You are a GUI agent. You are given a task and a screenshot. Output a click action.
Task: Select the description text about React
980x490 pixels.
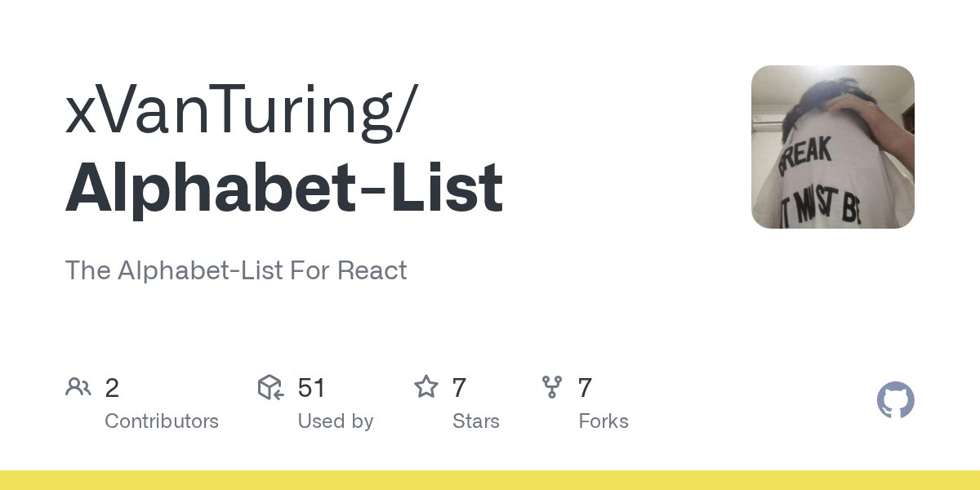pyautogui.click(x=236, y=270)
